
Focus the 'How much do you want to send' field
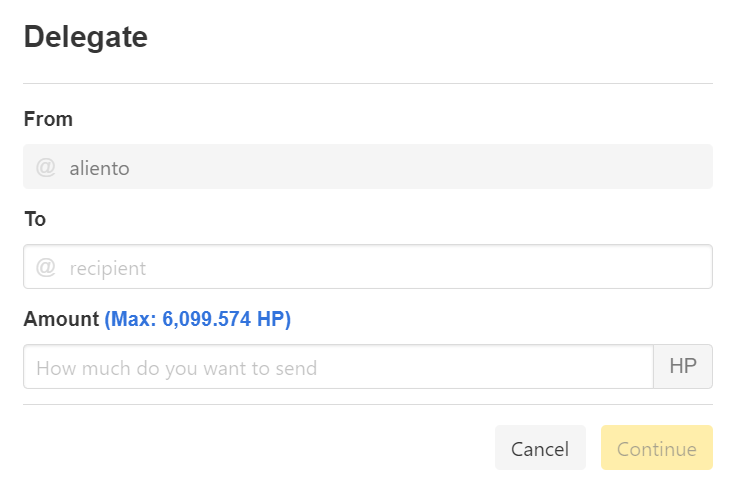(x=338, y=367)
